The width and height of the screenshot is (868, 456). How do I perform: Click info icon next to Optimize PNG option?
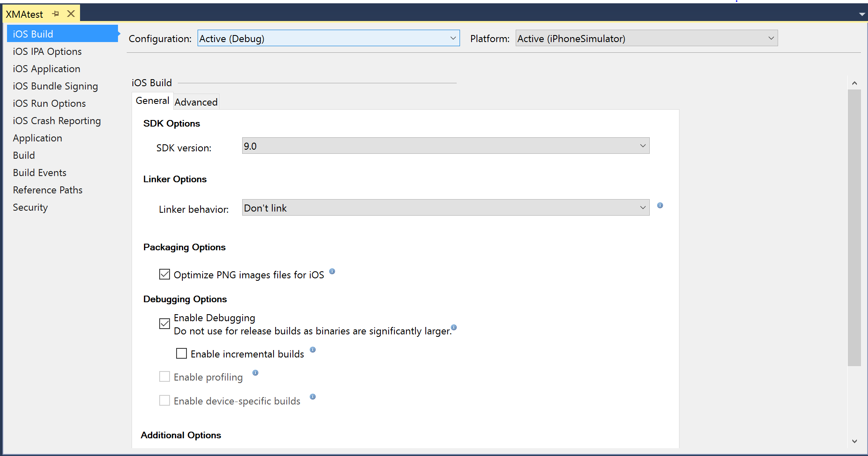pos(332,271)
